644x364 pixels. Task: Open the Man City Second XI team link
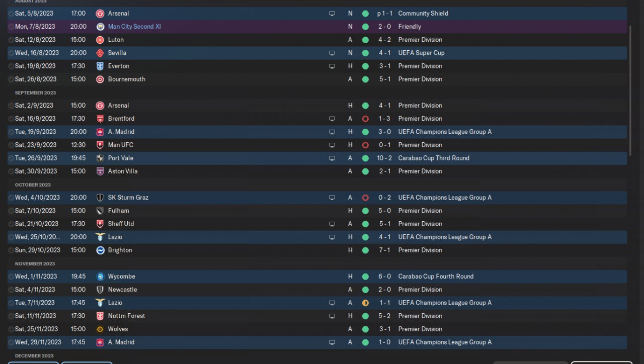[134, 27]
